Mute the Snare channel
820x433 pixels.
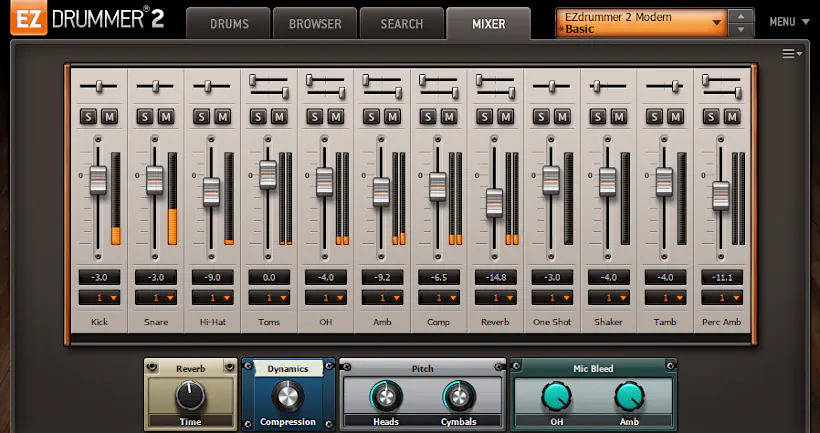pos(166,117)
